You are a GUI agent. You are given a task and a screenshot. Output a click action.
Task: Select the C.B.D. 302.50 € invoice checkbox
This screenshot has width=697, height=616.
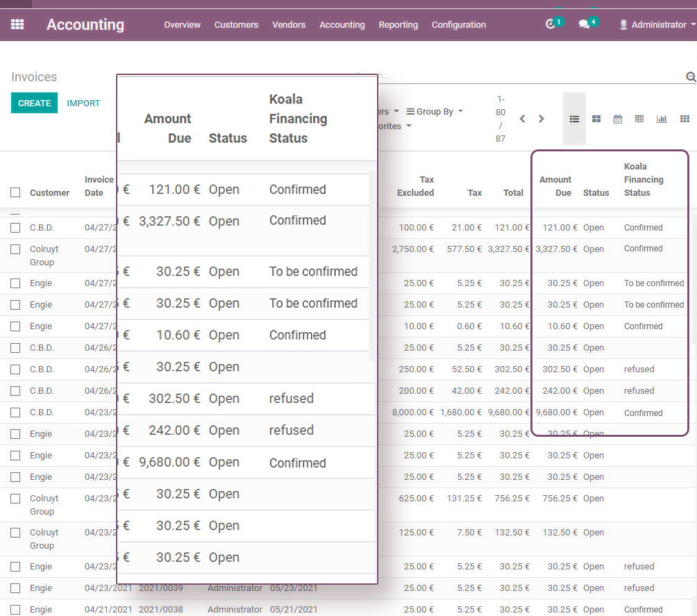point(15,369)
